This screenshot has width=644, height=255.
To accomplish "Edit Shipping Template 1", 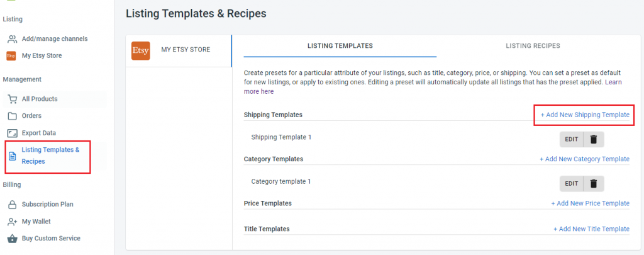I will (571, 139).
